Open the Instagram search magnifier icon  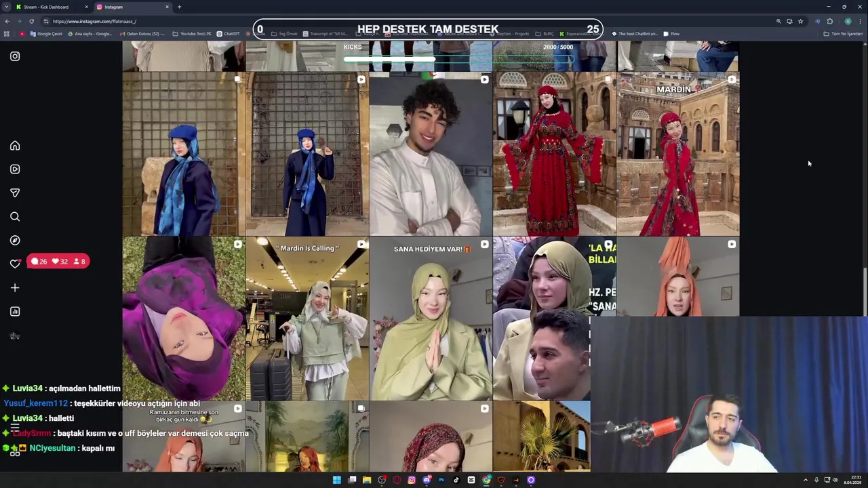click(15, 217)
